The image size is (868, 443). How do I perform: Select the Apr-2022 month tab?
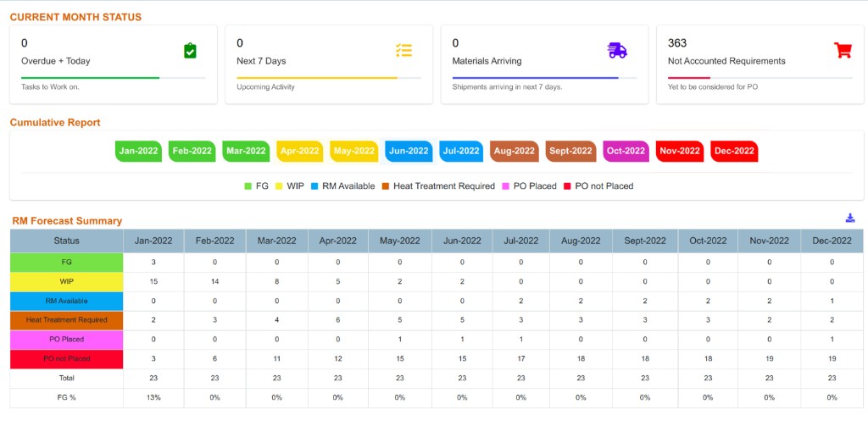(299, 151)
